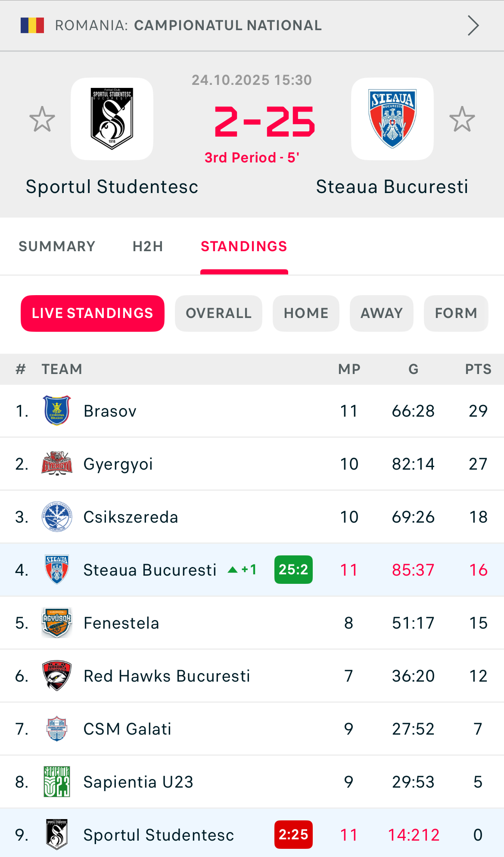
Task: Tap the Csikszereda team logo
Action: 57,517
